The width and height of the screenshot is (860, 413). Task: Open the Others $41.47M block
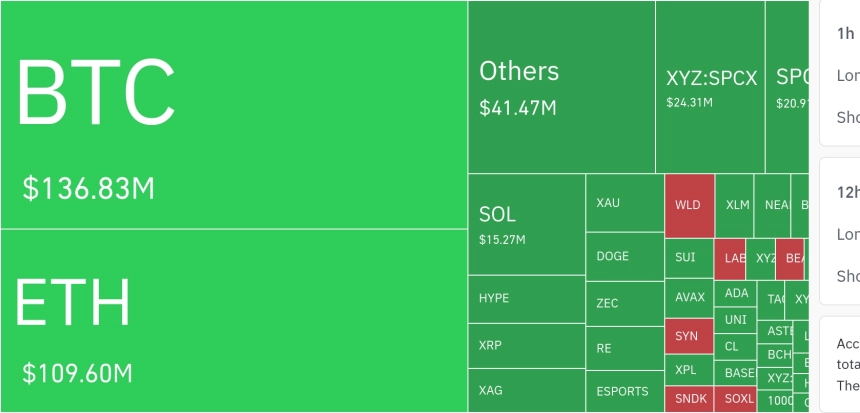[x=562, y=87]
